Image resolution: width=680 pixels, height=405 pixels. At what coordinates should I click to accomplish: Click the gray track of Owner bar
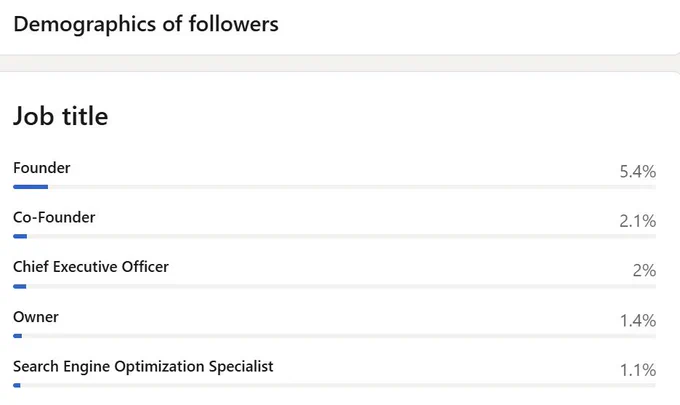pos(339,336)
